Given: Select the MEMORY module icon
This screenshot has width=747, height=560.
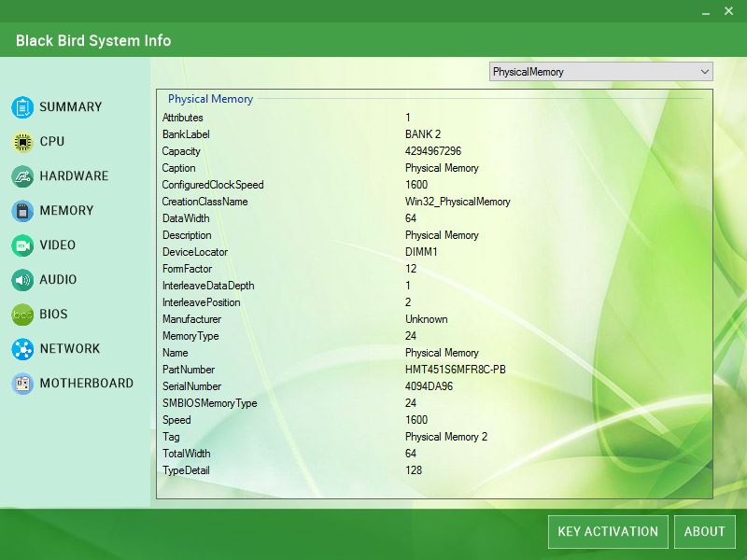Looking at the screenshot, I should (x=23, y=211).
